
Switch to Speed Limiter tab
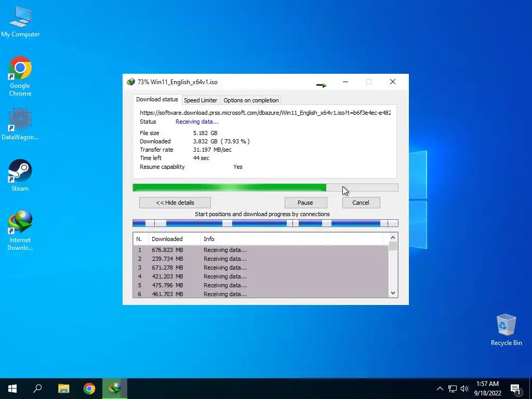(201, 100)
